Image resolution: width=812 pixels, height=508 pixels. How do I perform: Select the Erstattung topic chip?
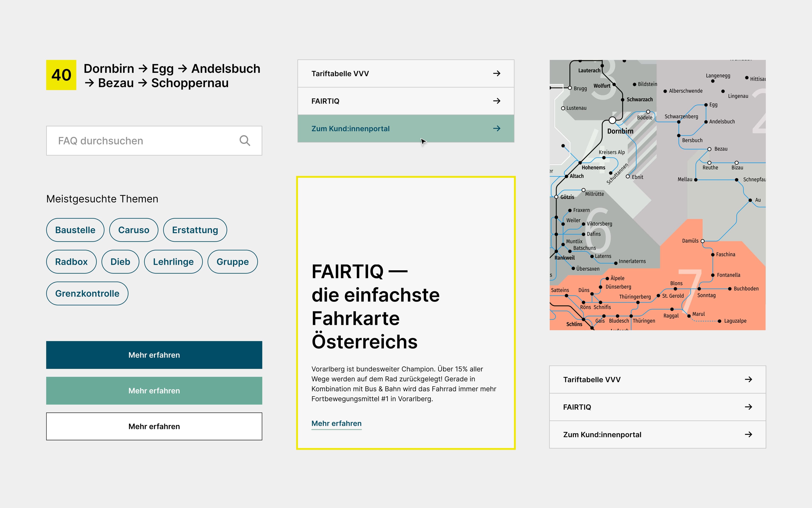point(195,230)
